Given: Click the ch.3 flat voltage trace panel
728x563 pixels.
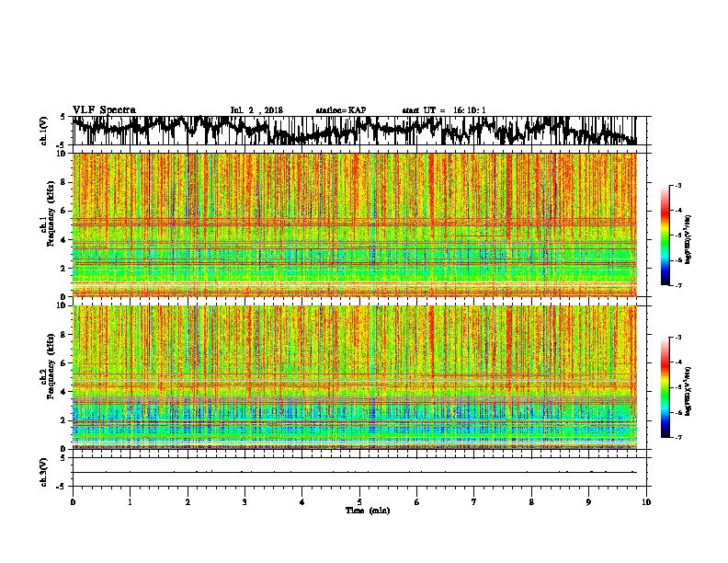Looking at the screenshot, I should pos(361,472).
